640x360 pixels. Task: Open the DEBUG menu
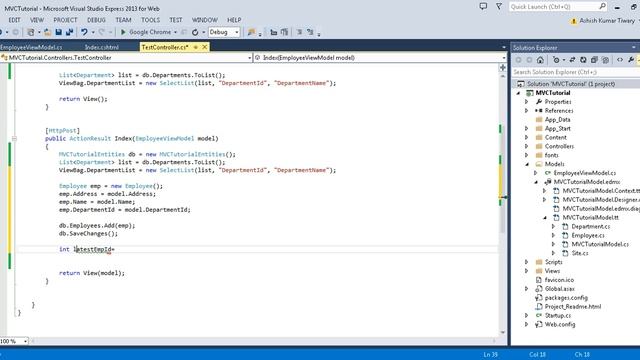click(x=96, y=20)
